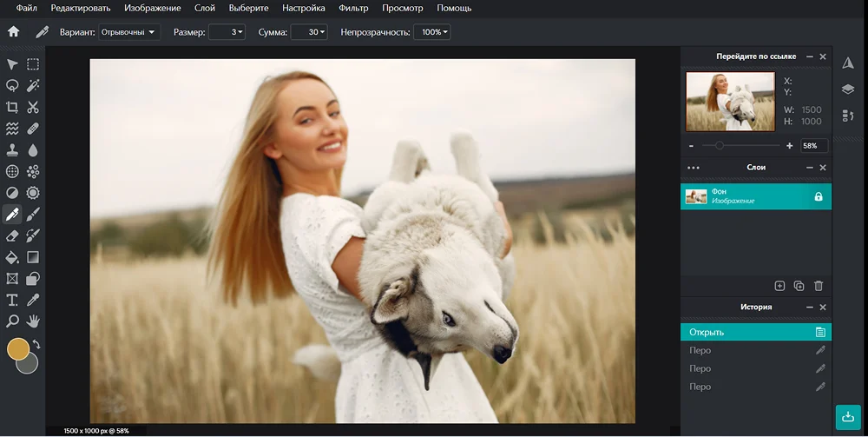
Task: Choose the Lasso selection tool
Action: 12,85
